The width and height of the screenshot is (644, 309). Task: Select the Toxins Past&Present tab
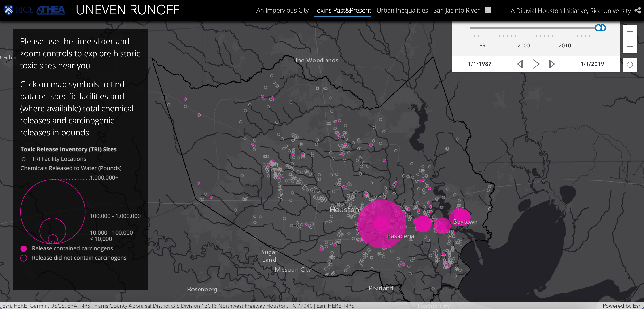point(343,11)
